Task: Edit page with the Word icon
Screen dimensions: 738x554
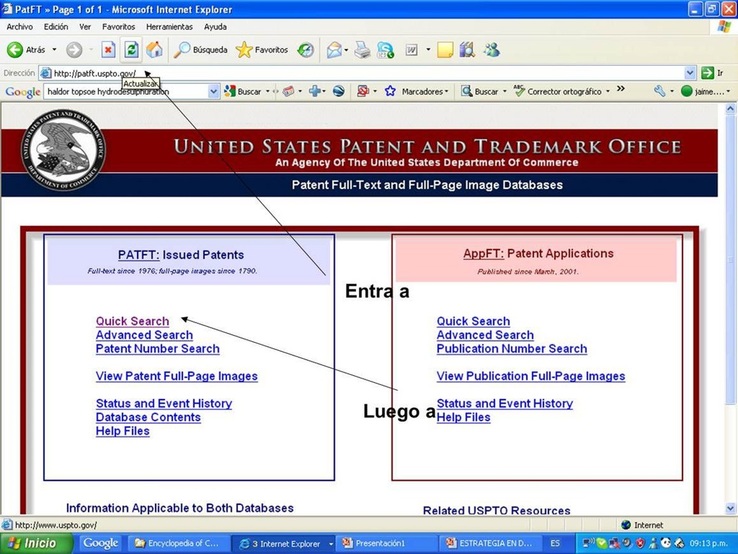Action: [x=411, y=49]
